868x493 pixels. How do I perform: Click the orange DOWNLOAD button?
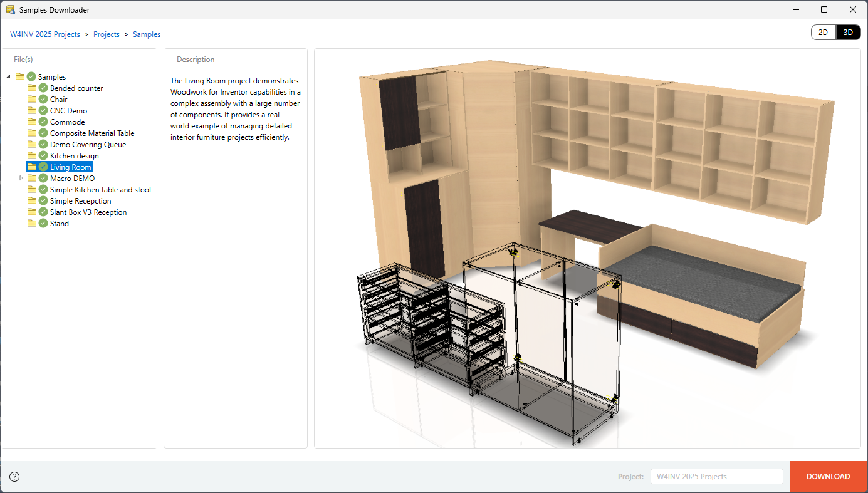pyautogui.click(x=829, y=477)
